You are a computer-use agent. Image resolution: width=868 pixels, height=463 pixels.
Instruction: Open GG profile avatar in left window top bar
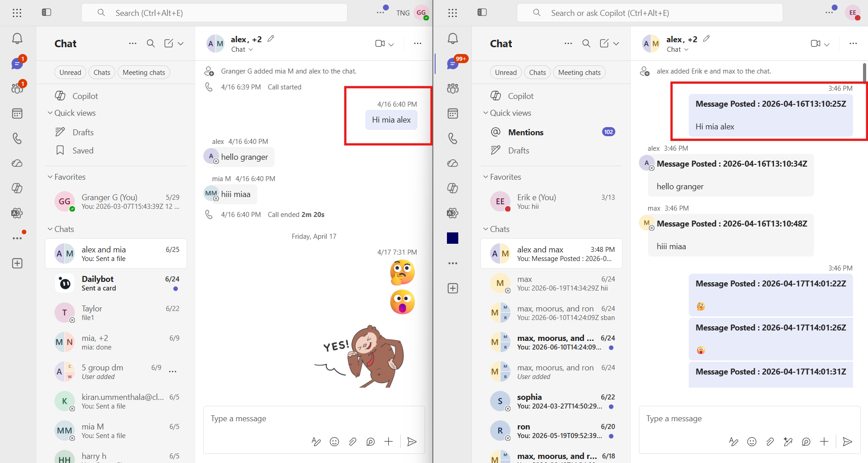tap(422, 13)
